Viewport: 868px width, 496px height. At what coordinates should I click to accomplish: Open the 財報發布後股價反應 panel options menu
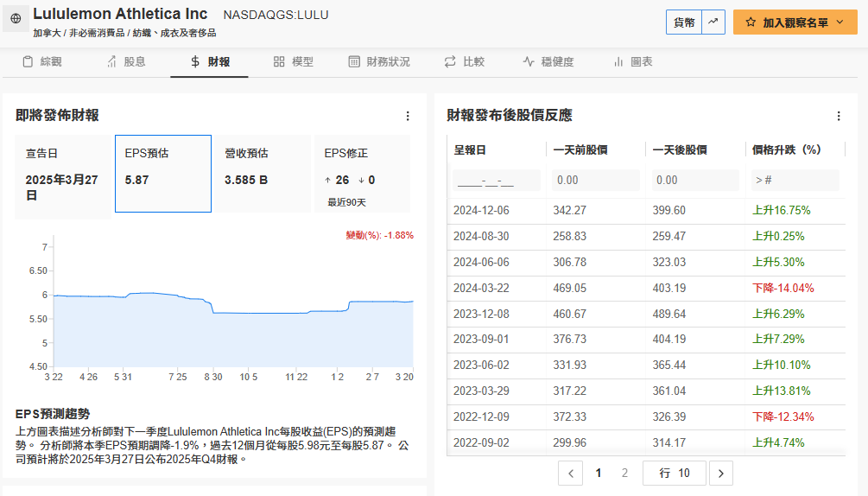[x=839, y=116]
